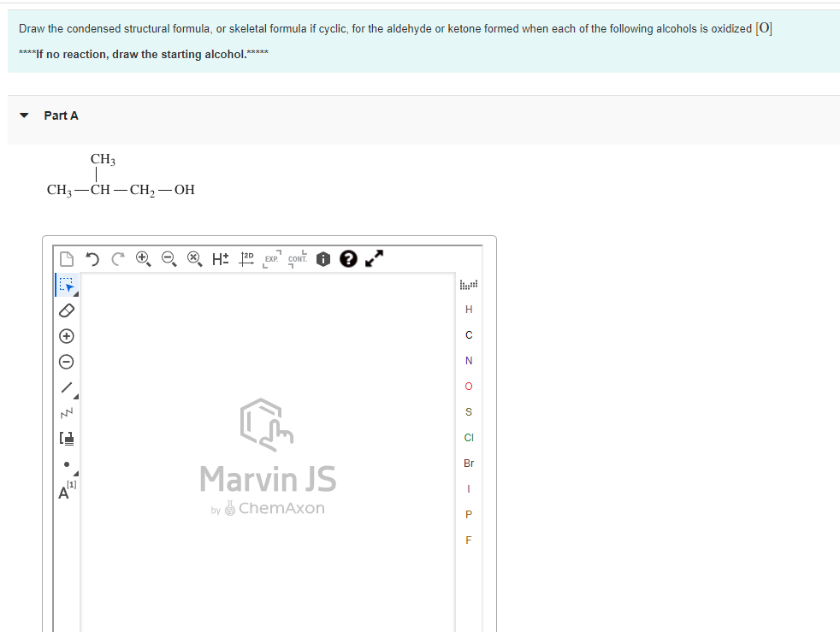Open the About info hexagon icon

pyautogui.click(x=323, y=259)
